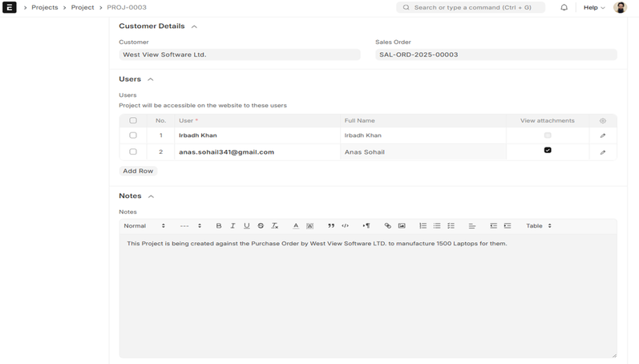Go to Projects in the breadcrumb
Viewport: 639px width, 364px height.
pos(45,7)
